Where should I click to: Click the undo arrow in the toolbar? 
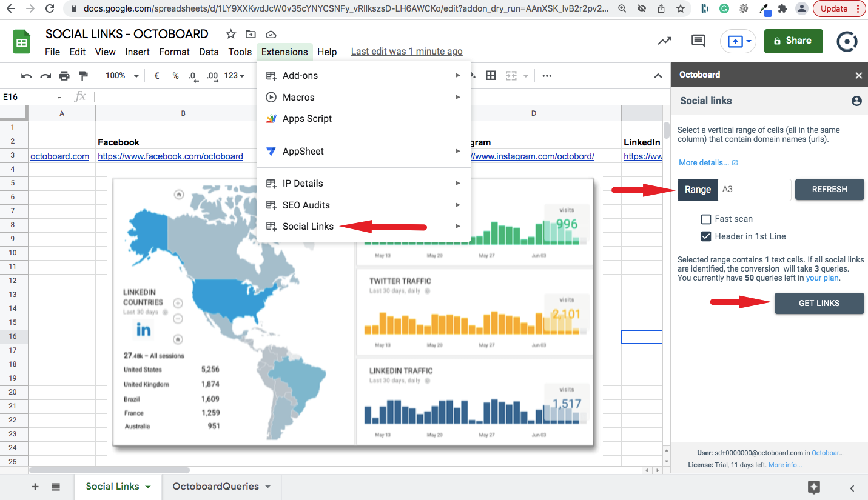[x=27, y=76]
